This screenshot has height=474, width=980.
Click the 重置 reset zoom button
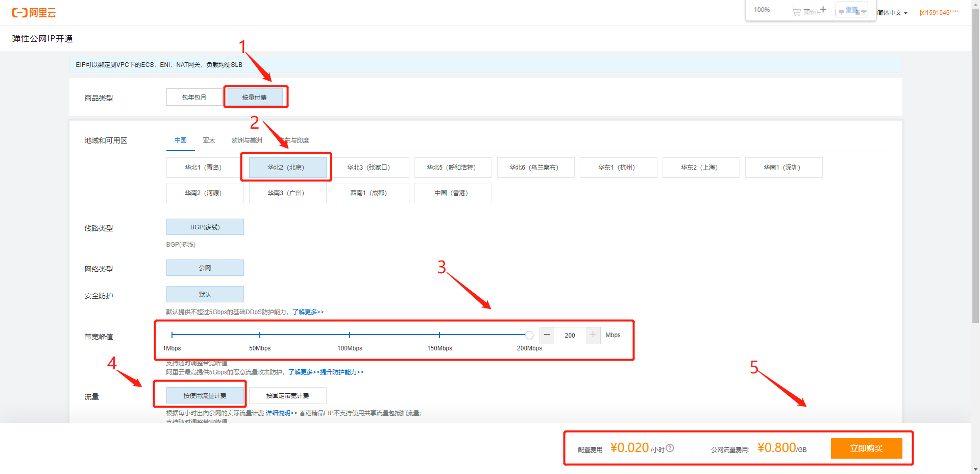pyautogui.click(x=851, y=10)
